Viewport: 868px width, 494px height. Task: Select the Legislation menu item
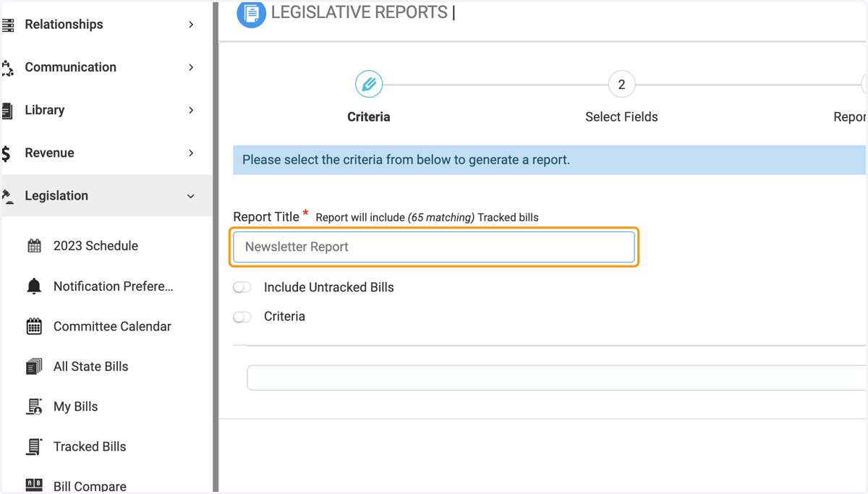pos(106,196)
